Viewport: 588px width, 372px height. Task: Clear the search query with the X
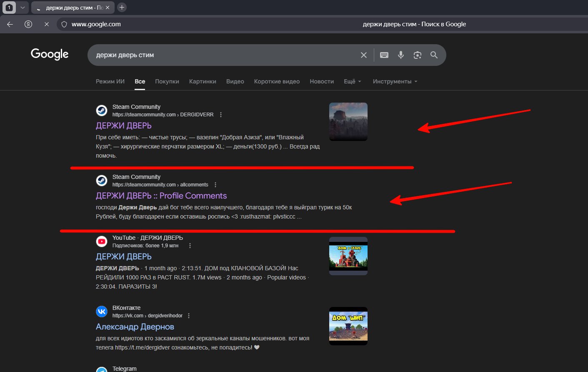(x=364, y=55)
